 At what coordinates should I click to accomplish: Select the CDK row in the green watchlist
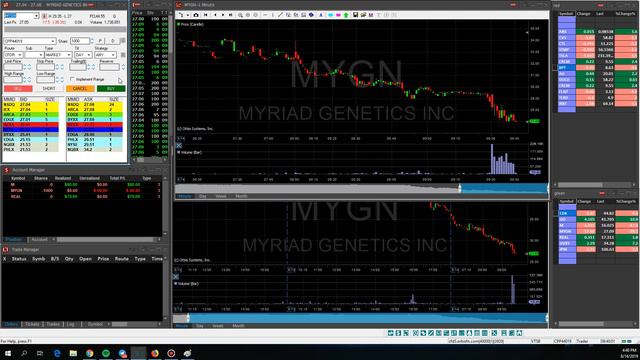click(x=597, y=213)
